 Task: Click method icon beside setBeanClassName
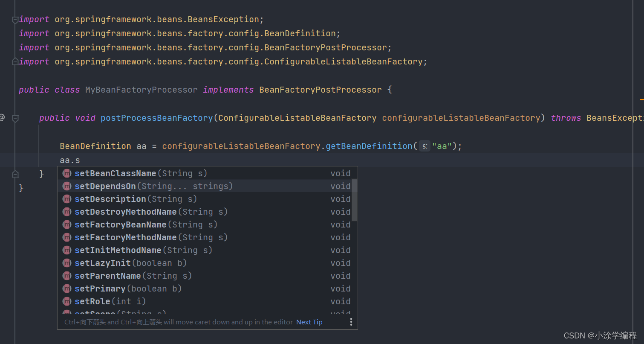click(x=67, y=173)
